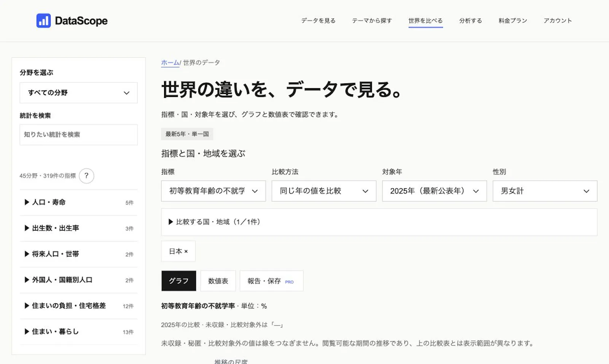Open the 対象年 2025年 dropdown
This screenshot has width=609, height=364.
pyautogui.click(x=434, y=191)
